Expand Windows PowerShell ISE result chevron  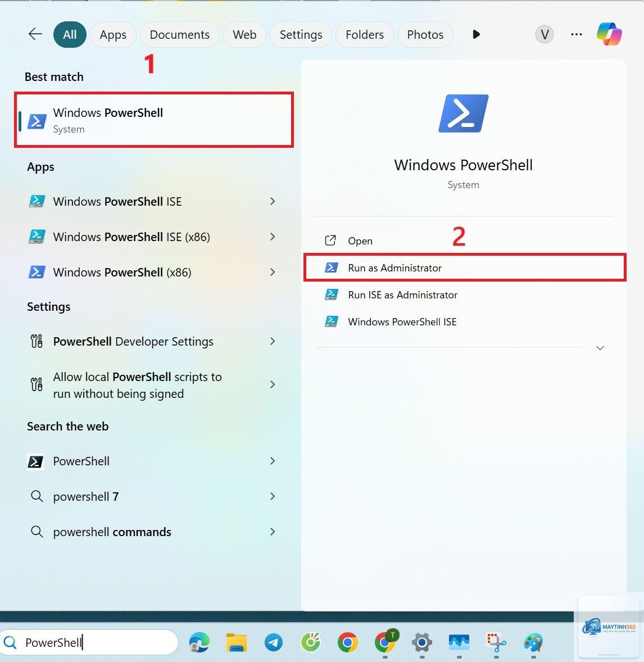[273, 201]
